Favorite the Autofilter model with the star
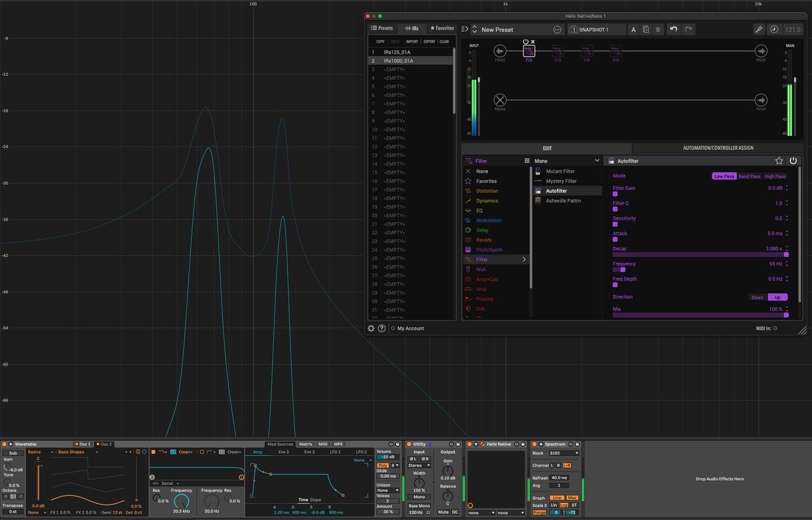812x520 pixels. coord(779,161)
